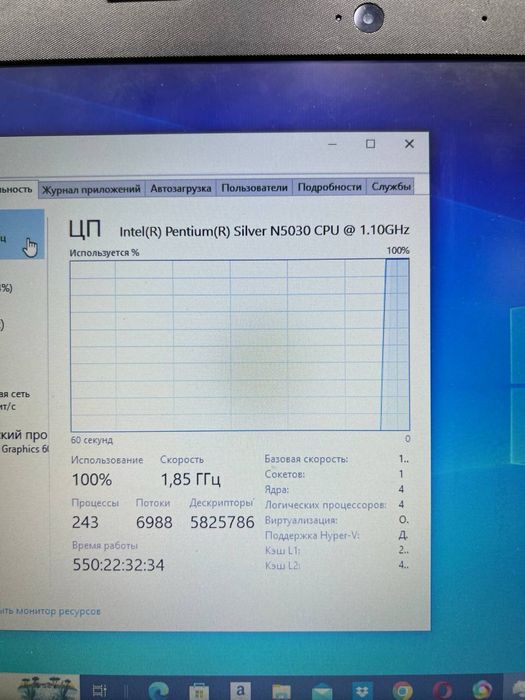The width and height of the screenshot is (525, 700).
Task: Minimize the Task Manager window
Action: click(x=332, y=144)
